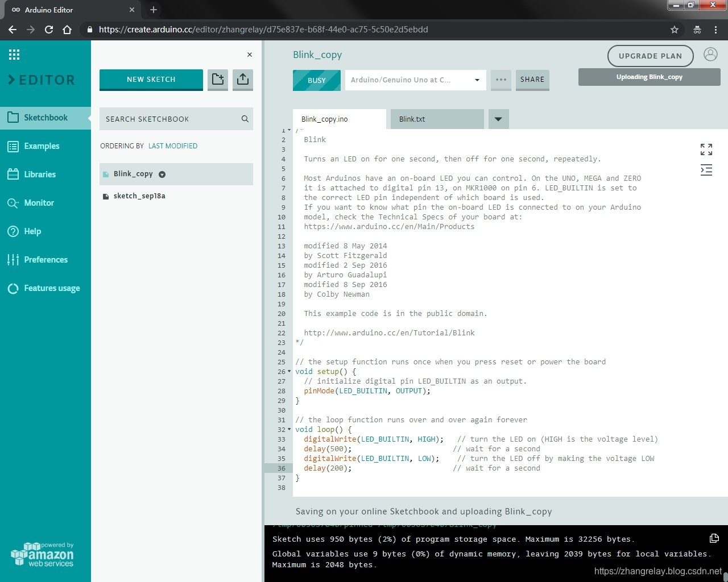Click the delay(500); code line

328,449
